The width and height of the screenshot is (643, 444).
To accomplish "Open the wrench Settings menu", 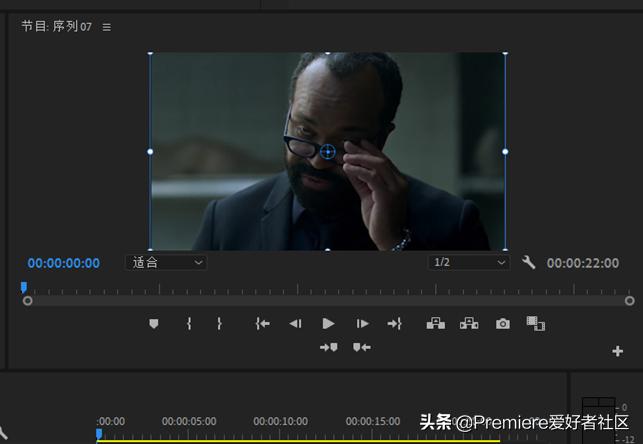I will pyautogui.click(x=528, y=262).
